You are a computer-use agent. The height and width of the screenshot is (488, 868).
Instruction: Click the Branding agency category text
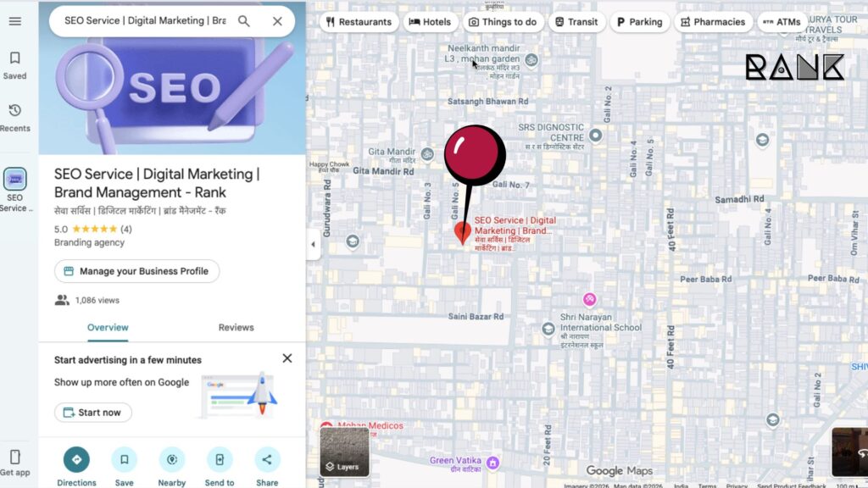click(89, 242)
